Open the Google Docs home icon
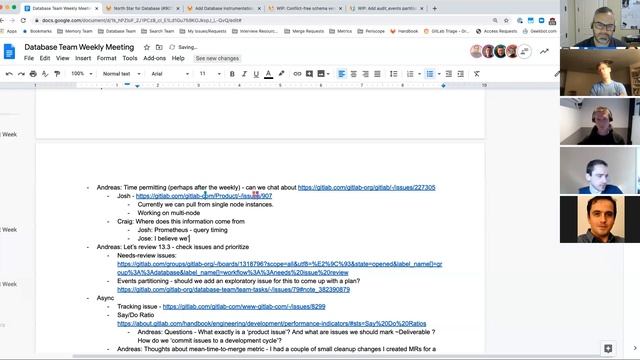The height and width of the screenshot is (360, 640). click(x=9, y=52)
